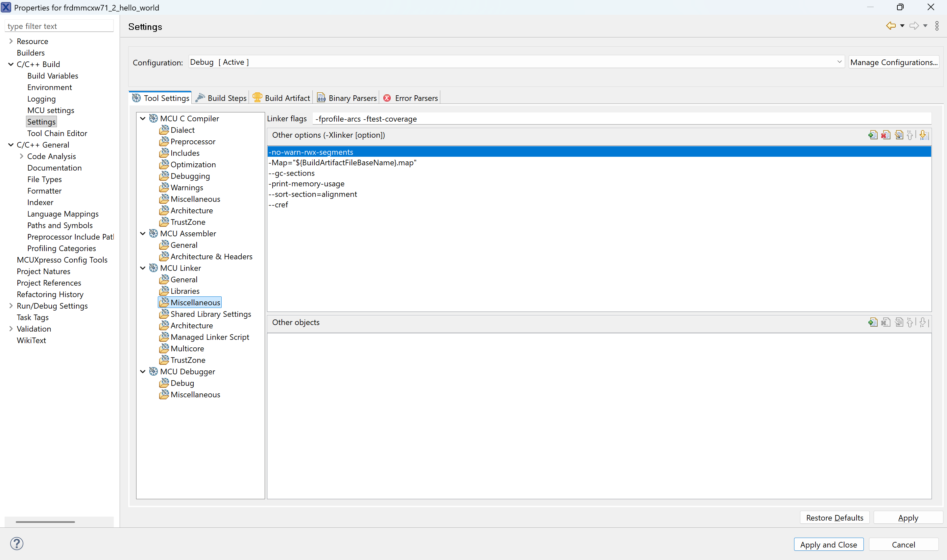Move selected Xlinker option down
Screen dimensions: 947x560
(924, 135)
